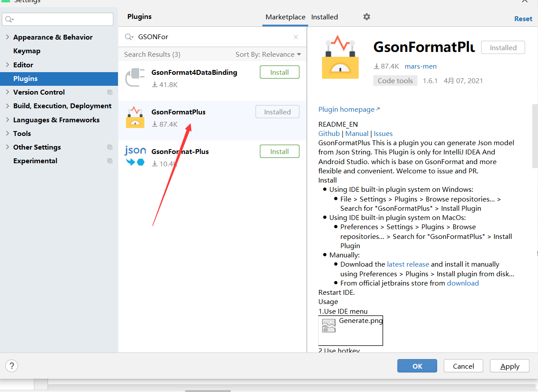The height and width of the screenshot is (392, 538).
Task: Click the GsonFormat4DataBinding plug icon
Action: pos(135,77)
